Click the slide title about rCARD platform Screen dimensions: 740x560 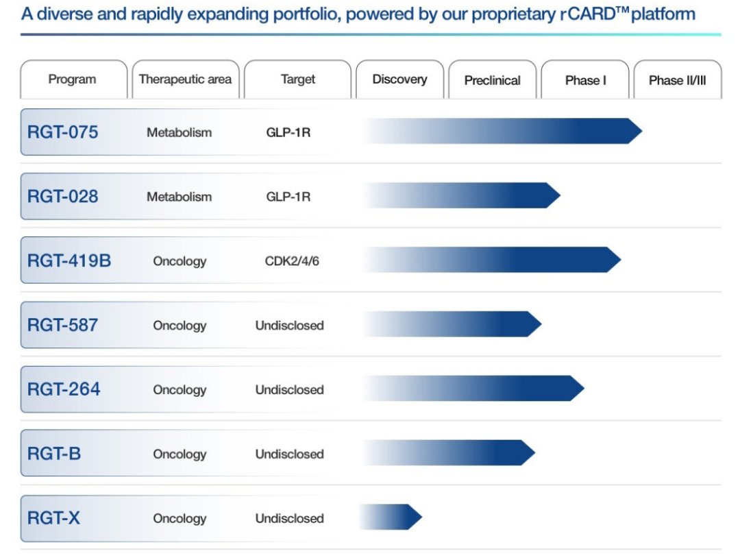[x=358, y=14]
